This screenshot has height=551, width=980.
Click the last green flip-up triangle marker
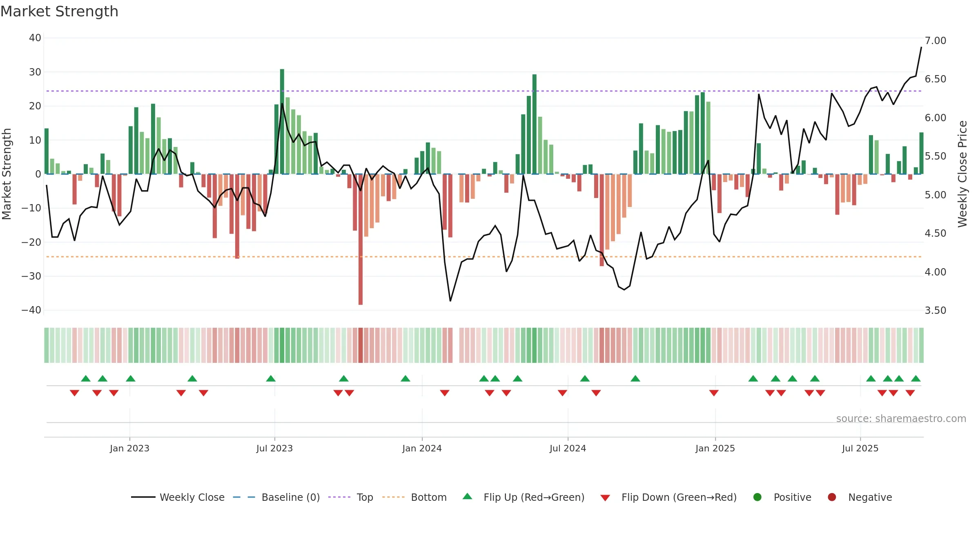pyautogui.click(x=916, y=379)
